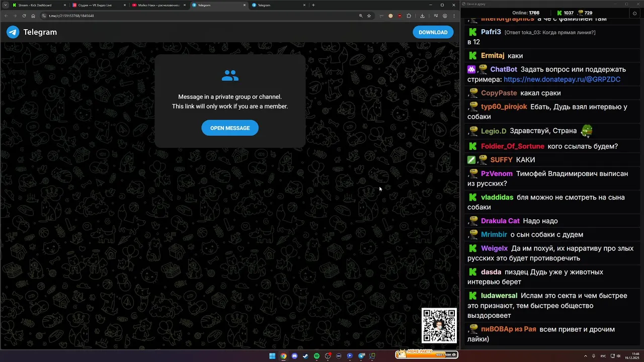Bookmark this page with the star icon
Viewport: 644px width, 362px height.
tap(369, 16)
